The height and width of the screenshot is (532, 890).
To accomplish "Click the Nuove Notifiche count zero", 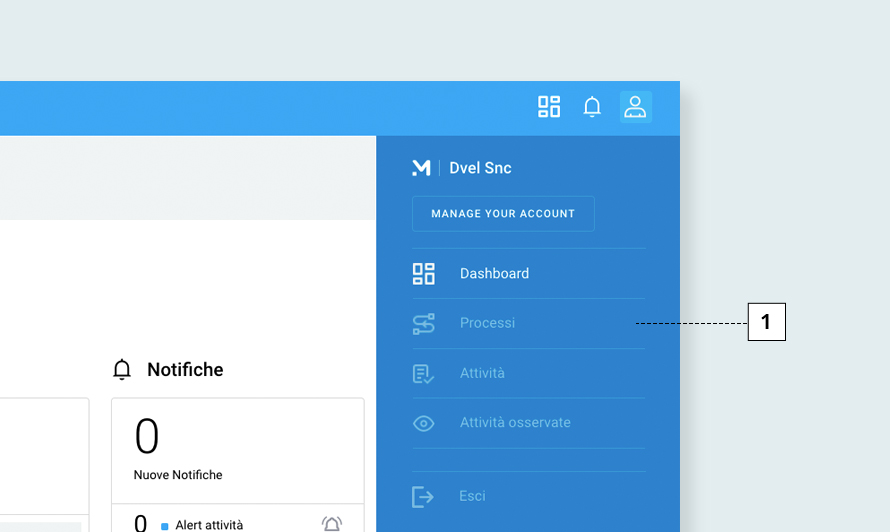I will (x=146, y=436).
